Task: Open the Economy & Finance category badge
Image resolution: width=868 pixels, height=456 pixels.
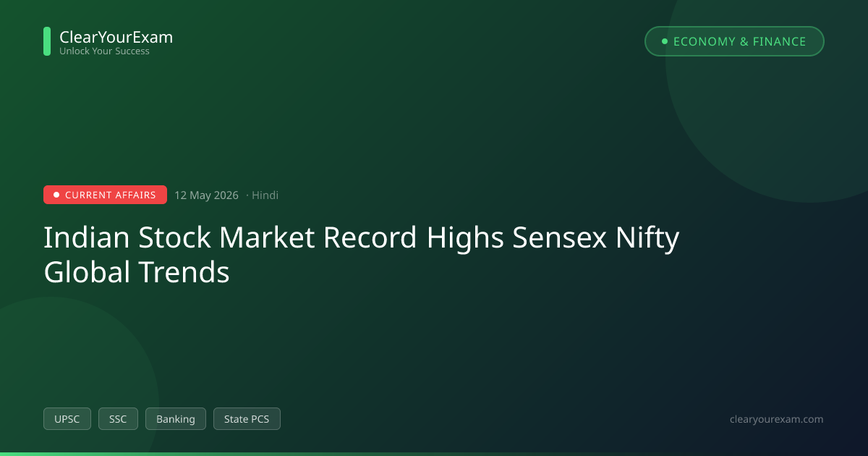Action: (x=734, y=41)
